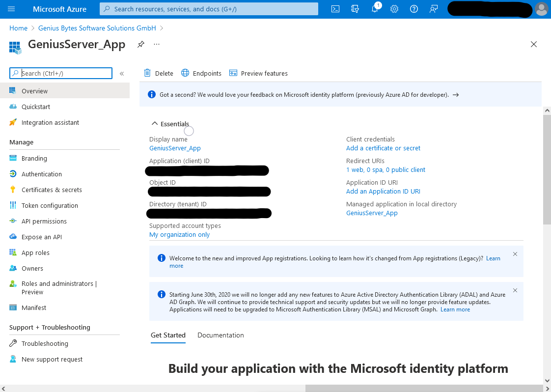
Task: Collapse the Essentials section
Action: tap(170, 124)
